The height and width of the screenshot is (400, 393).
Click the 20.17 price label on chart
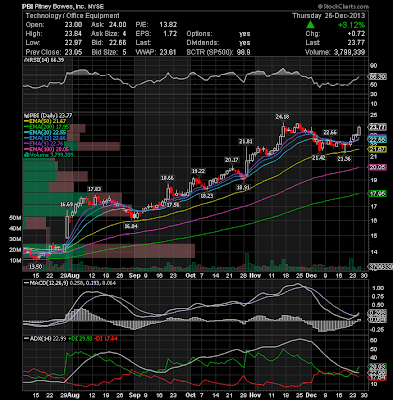pyautogui.click(x=232, y=160)
